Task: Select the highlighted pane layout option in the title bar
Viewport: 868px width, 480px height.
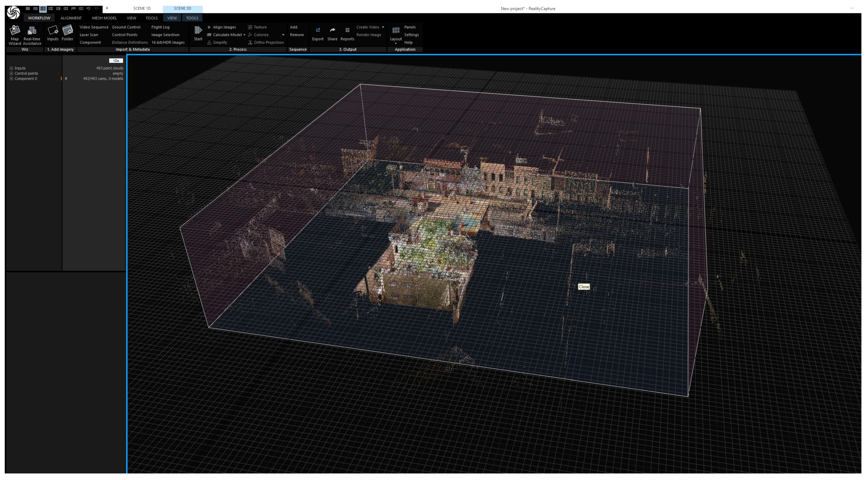Action: (43, 8)
